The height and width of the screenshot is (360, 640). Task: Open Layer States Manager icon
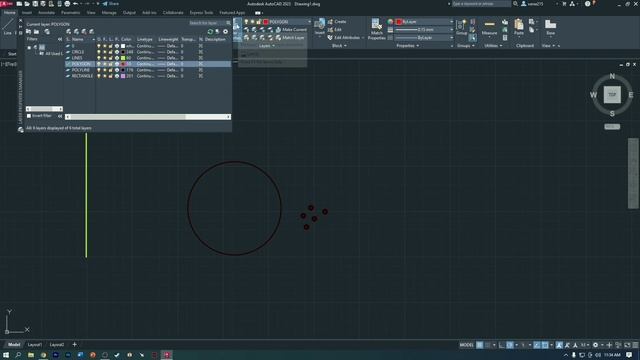[47, 31]
